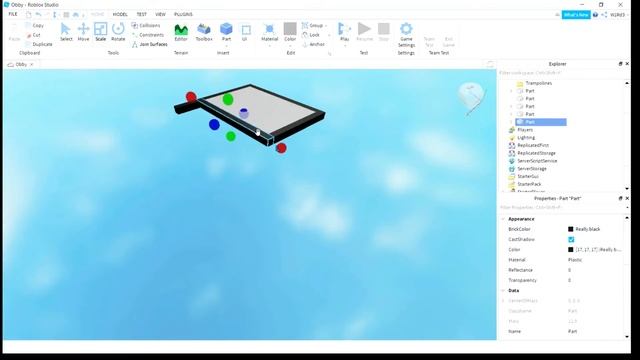Open Game Settings
This screenshot has width=640, height=360.
406,35
